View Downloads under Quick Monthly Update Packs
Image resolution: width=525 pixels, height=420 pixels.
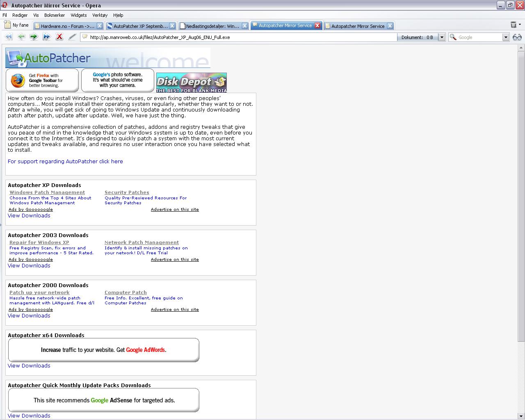click(x=29, y=415)
